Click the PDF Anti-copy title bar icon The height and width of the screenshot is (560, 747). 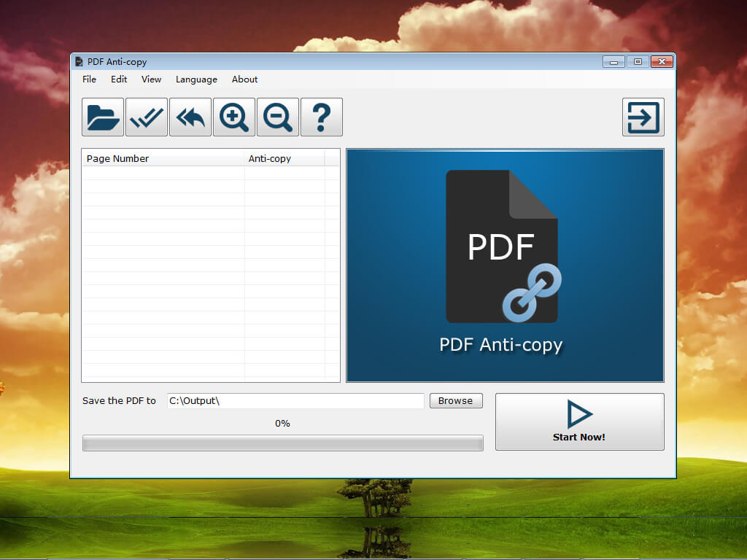(79, 61)
